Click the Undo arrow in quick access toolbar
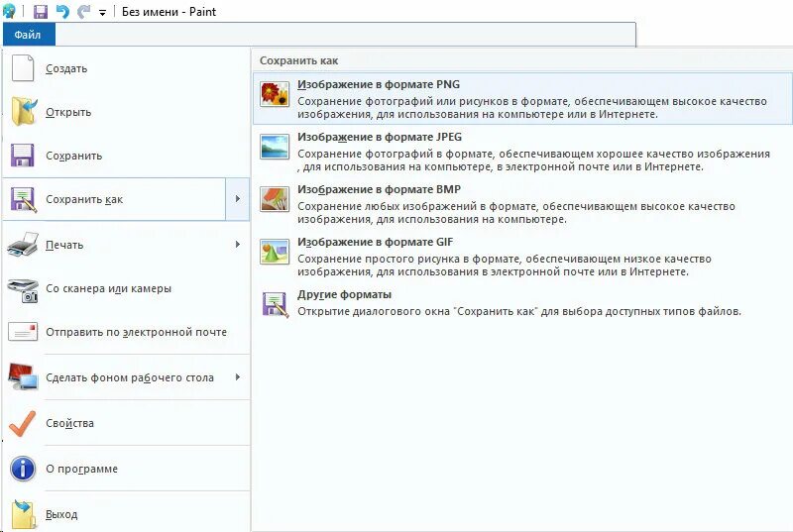793x532 pixels. click(62, 11)
